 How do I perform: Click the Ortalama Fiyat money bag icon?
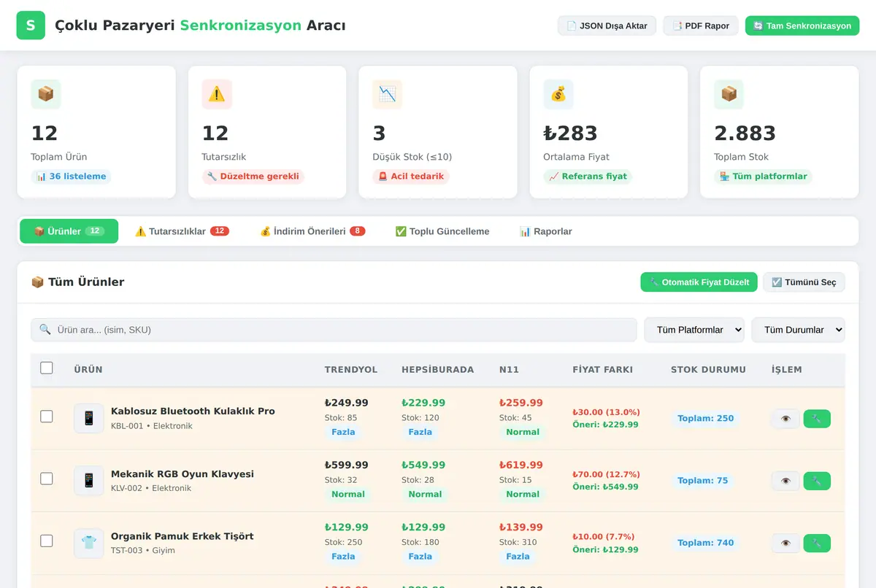tap(558, 94)
